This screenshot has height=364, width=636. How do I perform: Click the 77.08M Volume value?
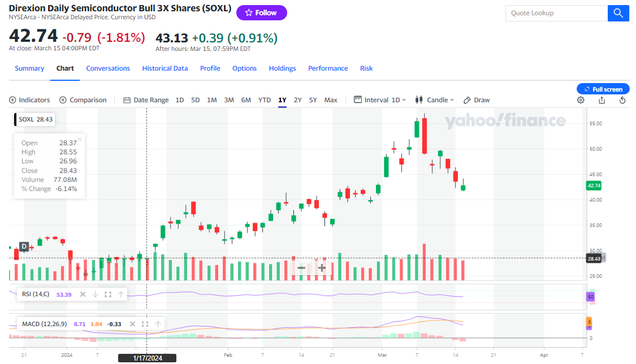click(65, 180)
